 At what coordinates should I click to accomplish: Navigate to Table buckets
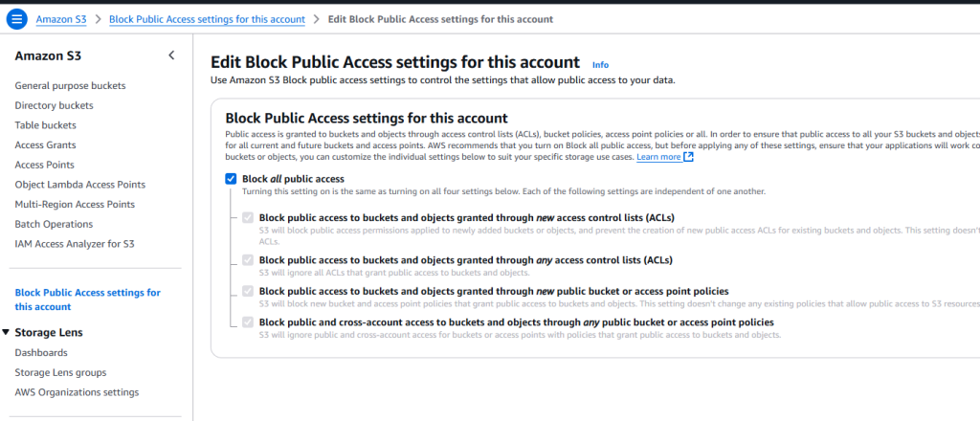pos(46,125)
